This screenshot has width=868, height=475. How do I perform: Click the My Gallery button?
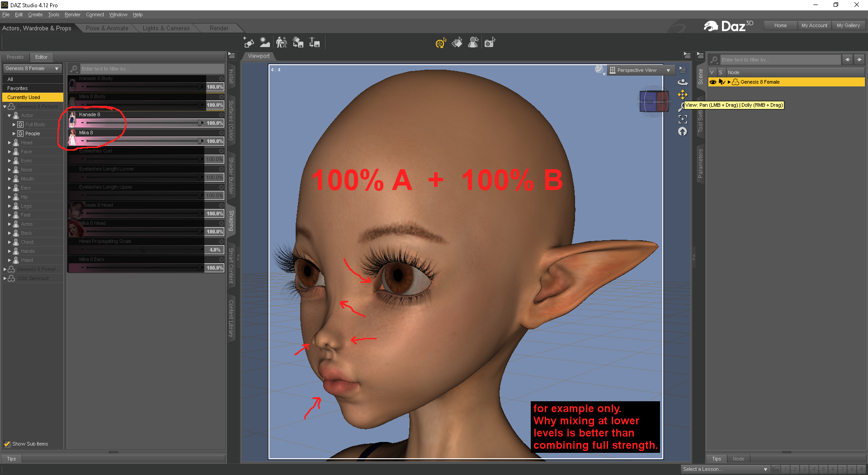(x=848, y=25)
